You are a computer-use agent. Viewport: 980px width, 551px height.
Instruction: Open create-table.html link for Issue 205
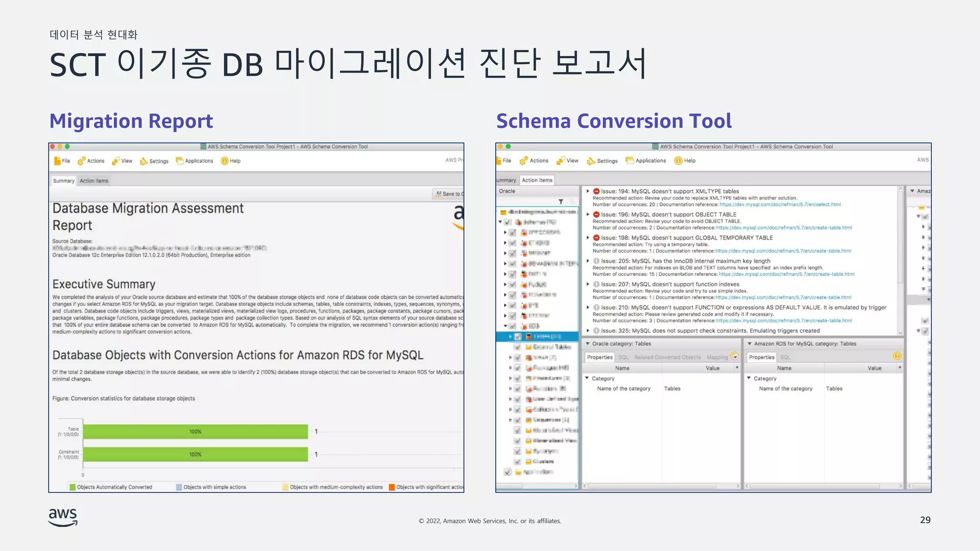[x=786, y=274]
